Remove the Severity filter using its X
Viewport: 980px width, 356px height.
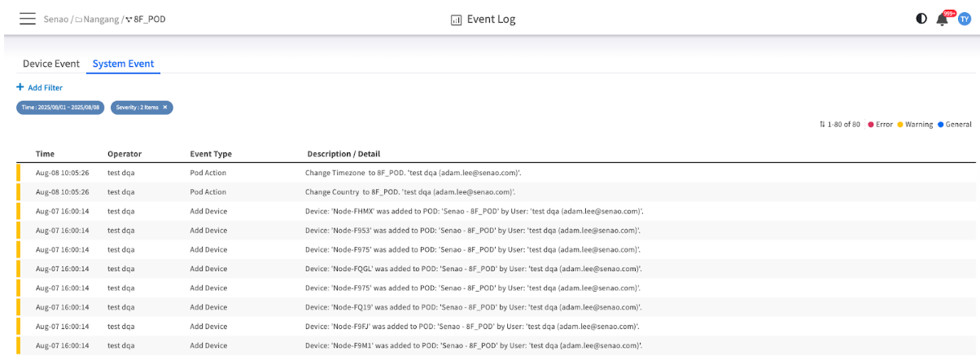165,108
